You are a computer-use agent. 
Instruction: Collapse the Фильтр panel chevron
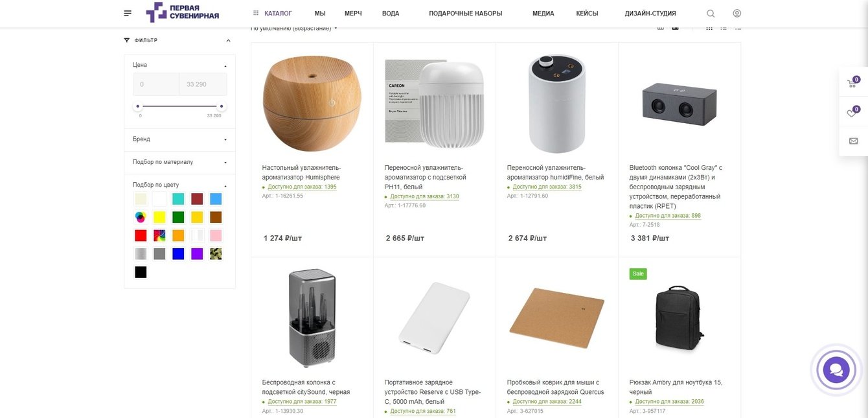coord(228,40)
